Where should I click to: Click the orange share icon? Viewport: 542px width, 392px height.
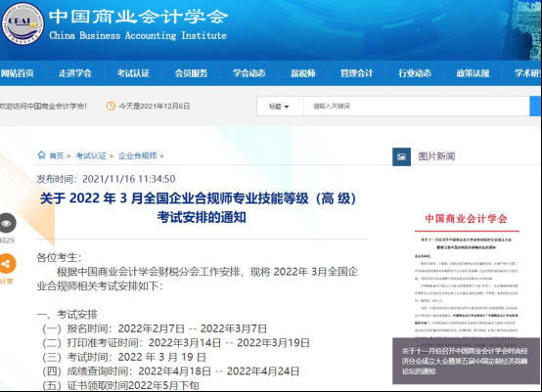(x=7, y=264)
